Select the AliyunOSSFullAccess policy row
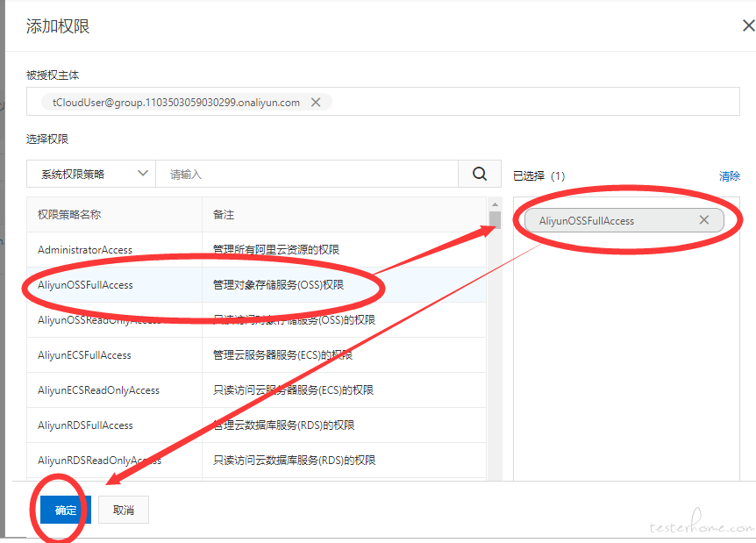Viewport: 756px width, 543px height. click(x=256, y=285)
